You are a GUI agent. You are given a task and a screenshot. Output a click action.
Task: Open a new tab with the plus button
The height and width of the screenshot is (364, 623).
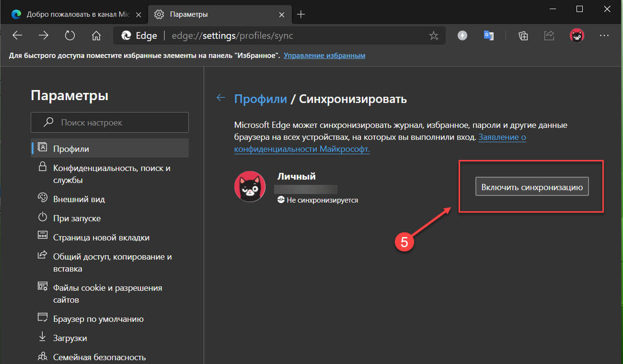pos(301,14)
